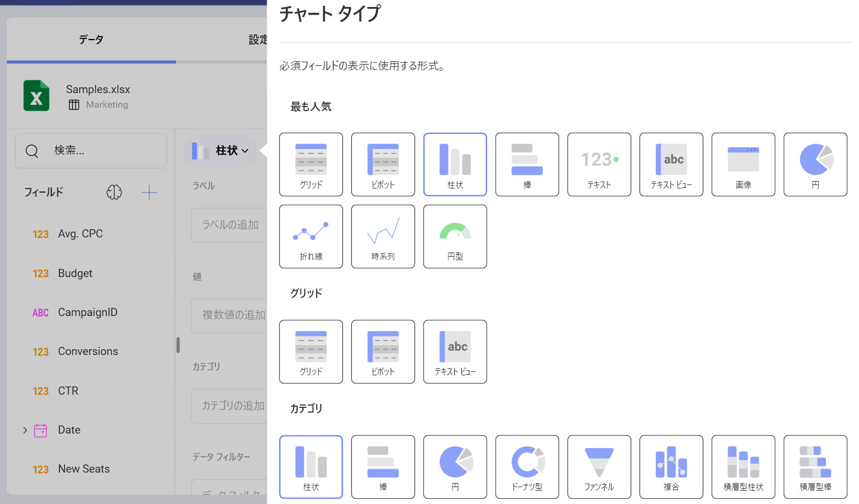Select the Text (テキスト) 123 visualization

(599, 164)
